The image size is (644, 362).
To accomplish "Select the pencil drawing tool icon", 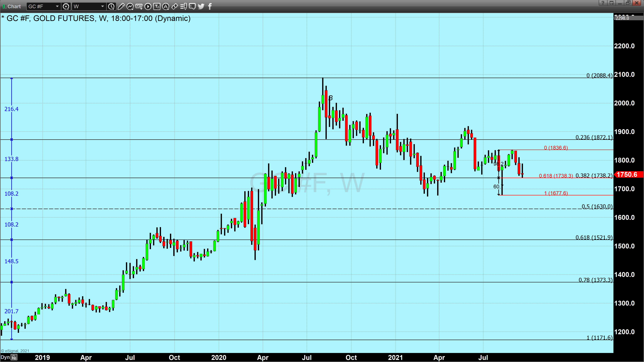I will [x=121, y=7].
